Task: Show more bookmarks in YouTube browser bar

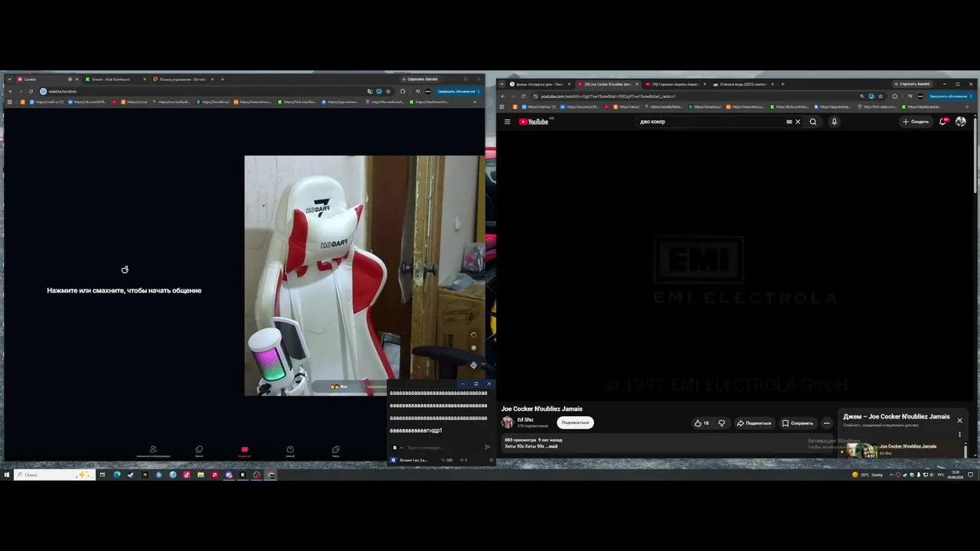Action: pos(967,106)
